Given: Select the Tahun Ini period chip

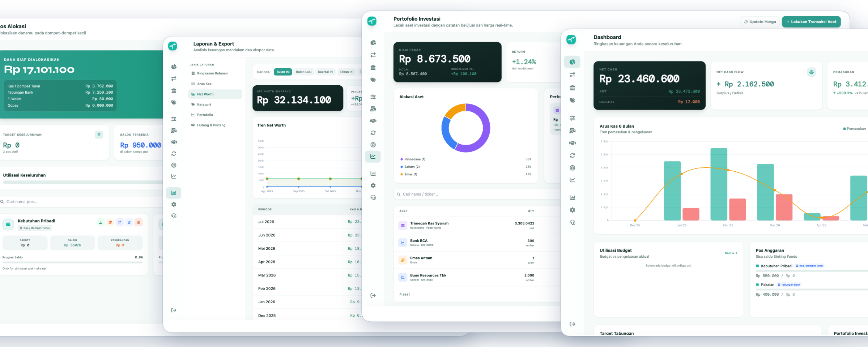Looking at the screenshot, I should click(346, 72).
